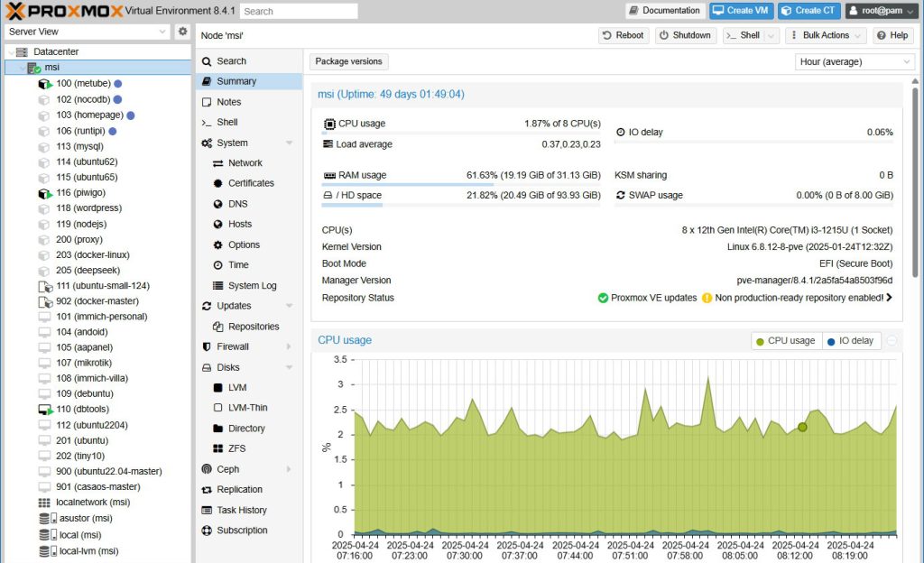Click the VM icon for 110 (dbtools)
The height and width of the screenshot is (563, 924).
tap(45, 410)
